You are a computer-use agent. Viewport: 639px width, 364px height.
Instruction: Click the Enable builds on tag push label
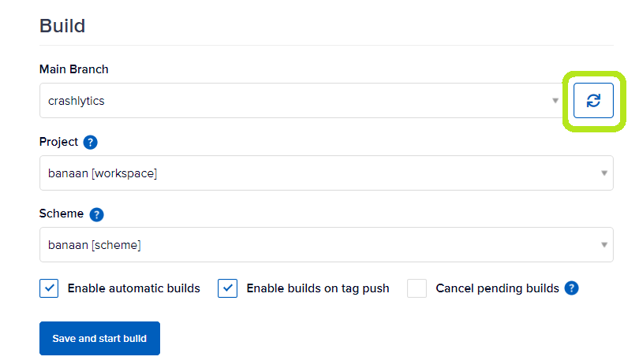pos(318,288)
